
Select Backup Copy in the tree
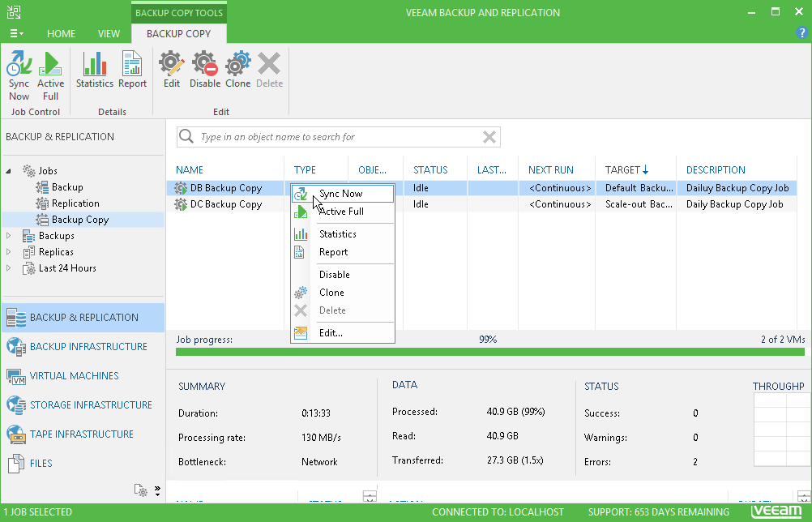click(80, 220)
